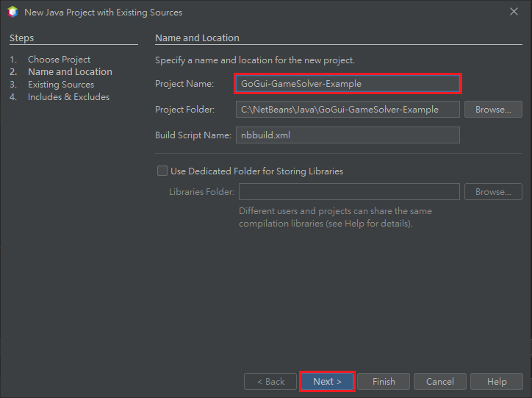Browse for the Project Folder location
Viewport: 532px width, 398px height.
493,110
